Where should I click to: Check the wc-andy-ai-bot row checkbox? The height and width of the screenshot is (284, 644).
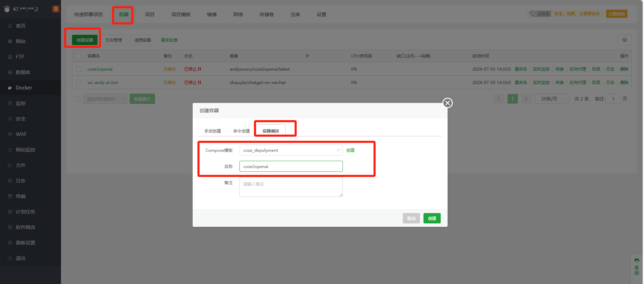click(79, 82)
